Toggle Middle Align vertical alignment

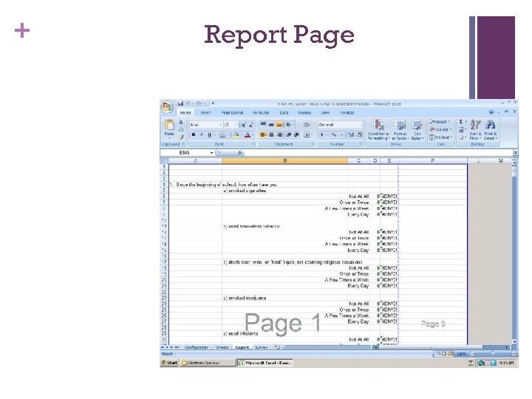[x=271, y=125]
